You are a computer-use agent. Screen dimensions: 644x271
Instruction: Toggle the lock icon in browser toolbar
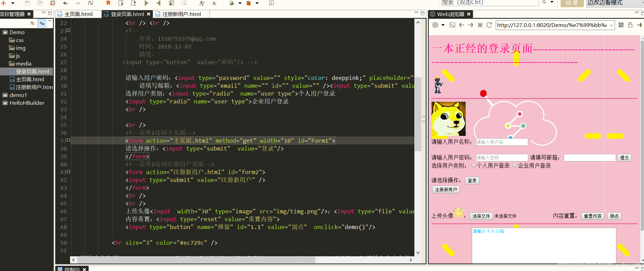pos(630,25)
